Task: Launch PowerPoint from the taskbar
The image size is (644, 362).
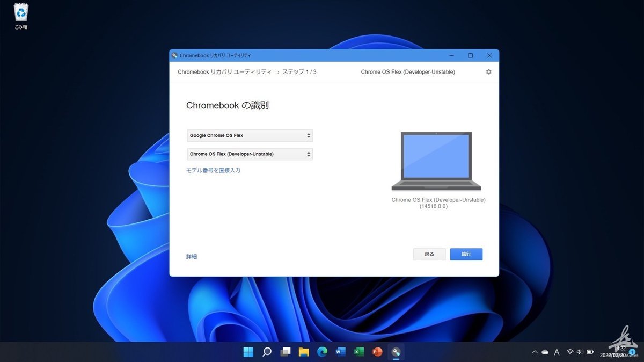Action: (377, 352)
